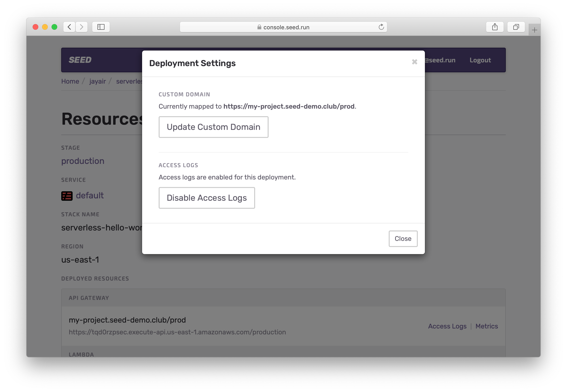Go back with Safari's back arrow

point(69,27)
